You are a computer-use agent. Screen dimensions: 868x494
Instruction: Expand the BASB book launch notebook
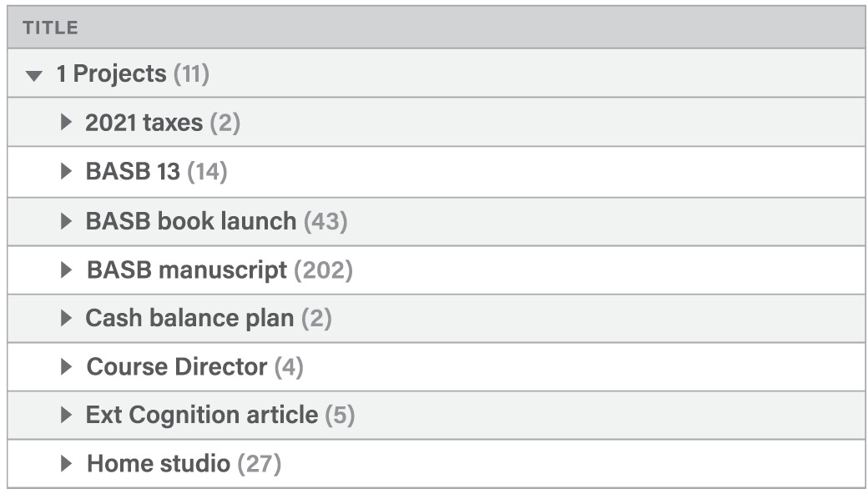(x=67, y=221)
